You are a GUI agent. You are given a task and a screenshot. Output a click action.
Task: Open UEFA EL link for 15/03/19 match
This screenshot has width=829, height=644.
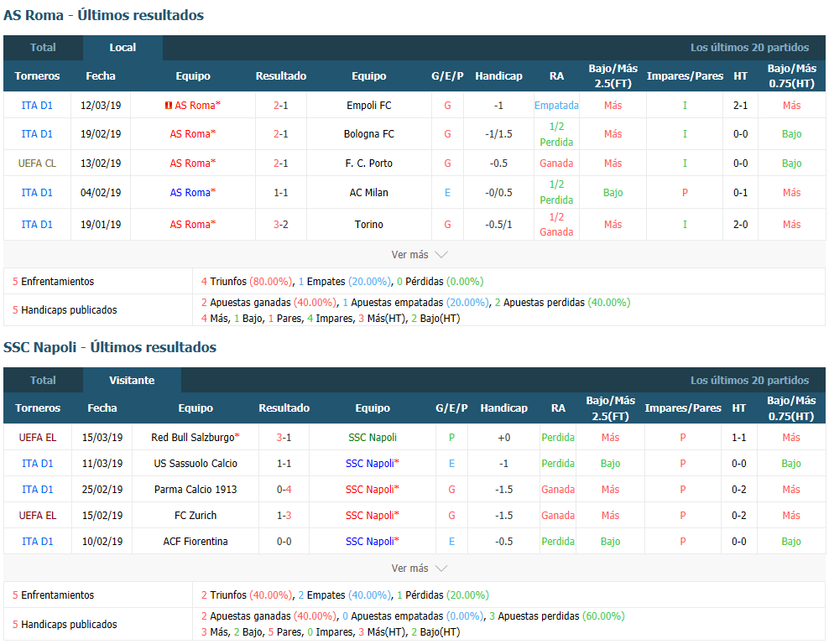tap(38, 438)
